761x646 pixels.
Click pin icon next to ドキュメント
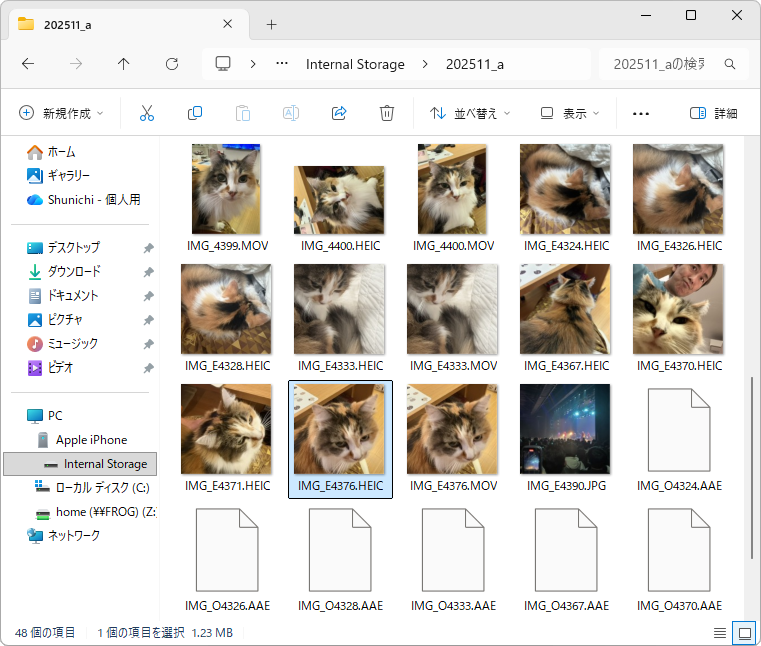[x=149, y=296]
